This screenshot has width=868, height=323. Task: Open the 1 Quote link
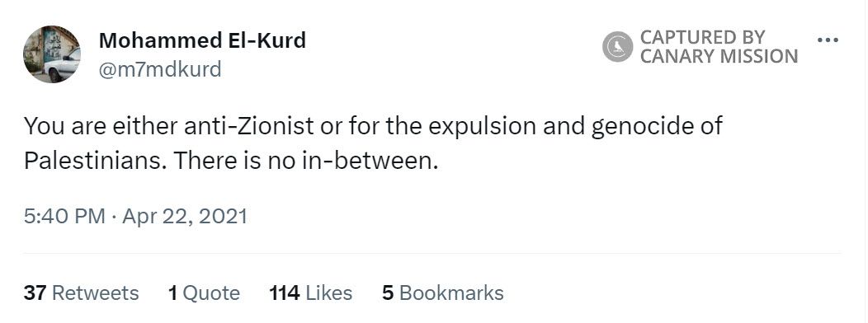(x=205, y=293)
